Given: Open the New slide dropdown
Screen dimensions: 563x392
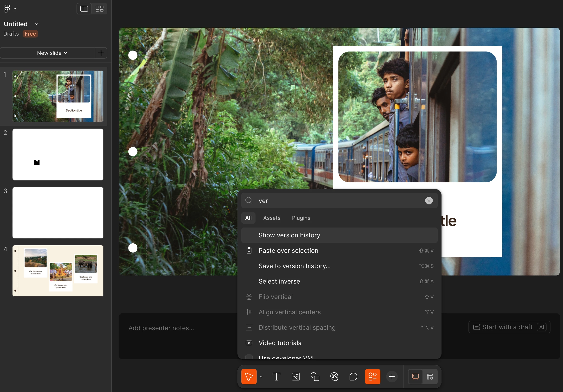Looking at the screenshot, I should click(52, 53).
